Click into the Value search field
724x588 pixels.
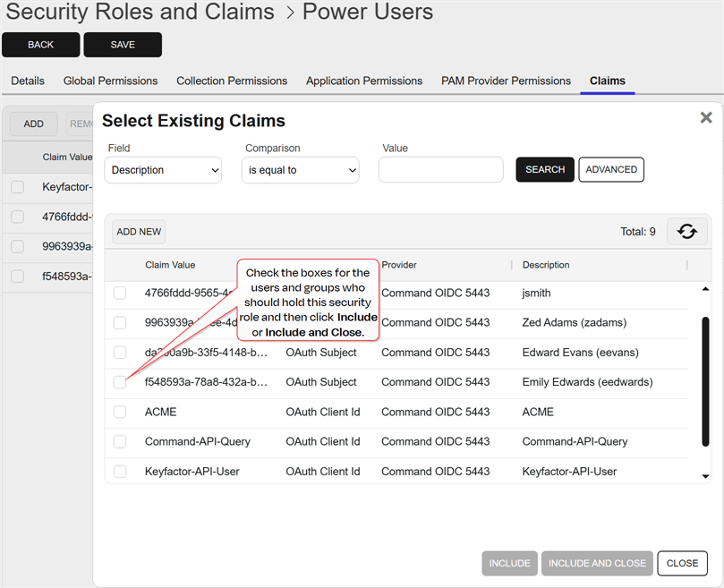pyautogui.click(x=440, y=170)
